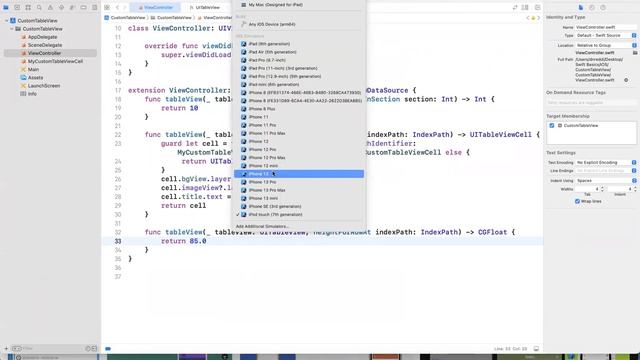
Task: Toggle debug area icon at editor bottom right
Action: point(536,349)
